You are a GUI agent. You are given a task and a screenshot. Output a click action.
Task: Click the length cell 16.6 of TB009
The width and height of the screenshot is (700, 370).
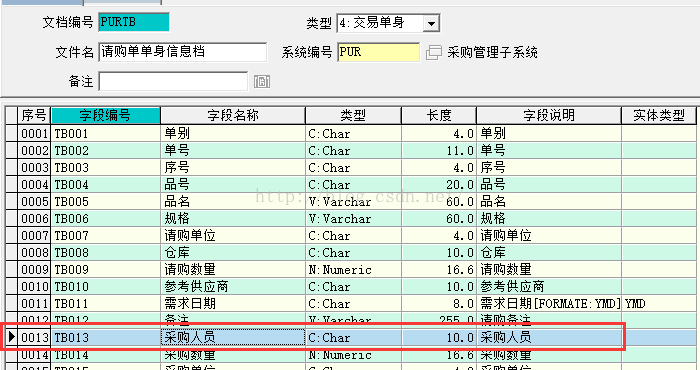(x=439, y=269)
